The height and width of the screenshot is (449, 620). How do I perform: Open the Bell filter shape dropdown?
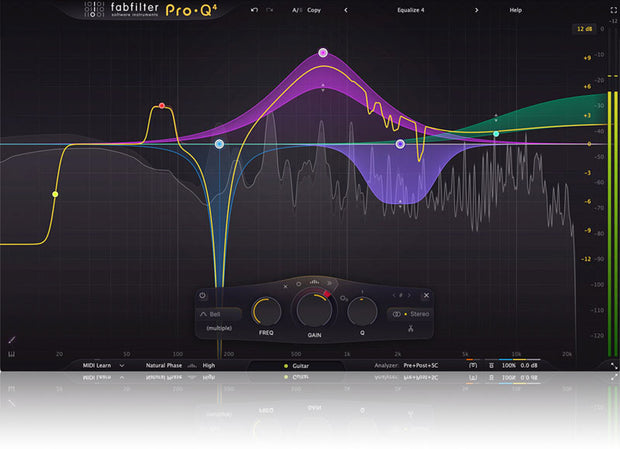219,314
